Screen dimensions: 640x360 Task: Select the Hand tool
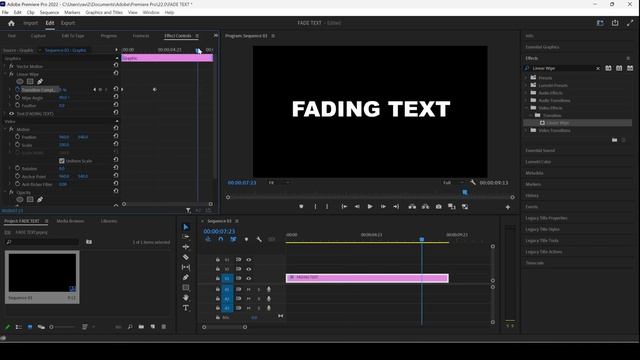coord(186,298)
